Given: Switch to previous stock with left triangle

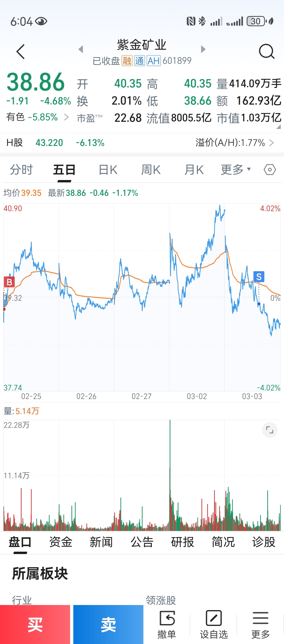Looking at the screenshot, I should (x=81, y=49).
